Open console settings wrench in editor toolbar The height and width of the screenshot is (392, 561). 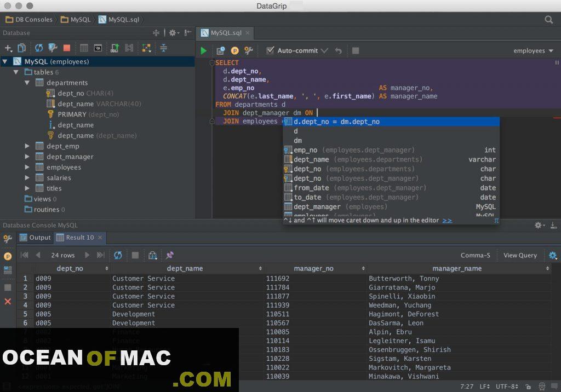pyautogui.click(x=249, y=51)
